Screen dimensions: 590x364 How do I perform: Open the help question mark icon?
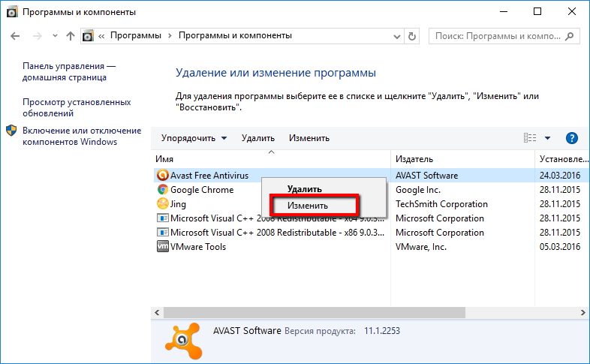[571, 138]
